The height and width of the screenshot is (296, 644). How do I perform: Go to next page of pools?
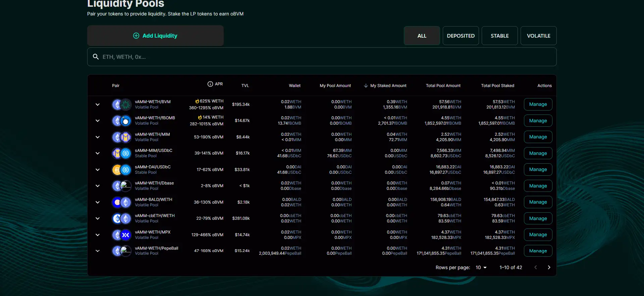(x=549, y=267)
